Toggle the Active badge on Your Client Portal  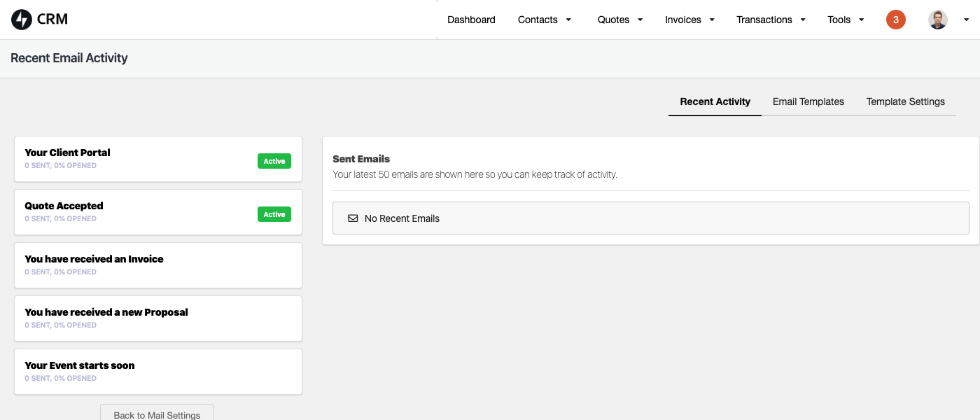(x=274, y=161)
